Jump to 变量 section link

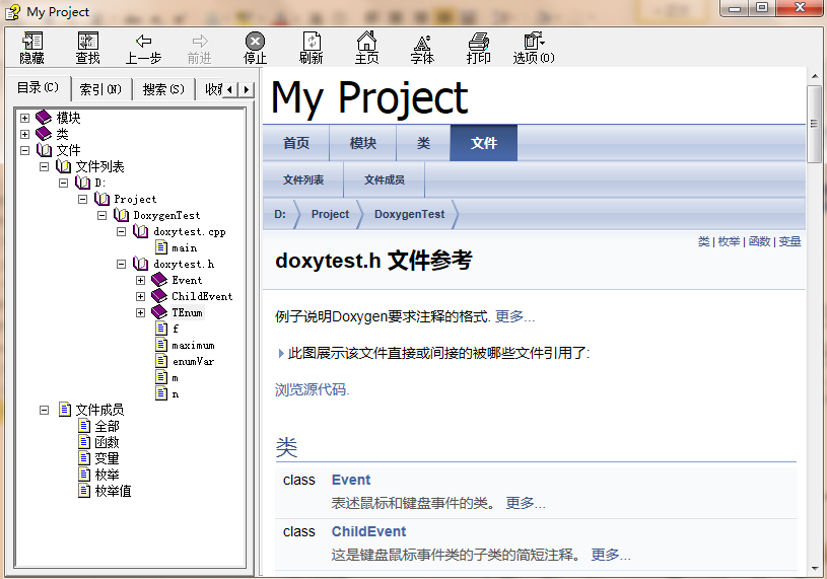(790, 242)
